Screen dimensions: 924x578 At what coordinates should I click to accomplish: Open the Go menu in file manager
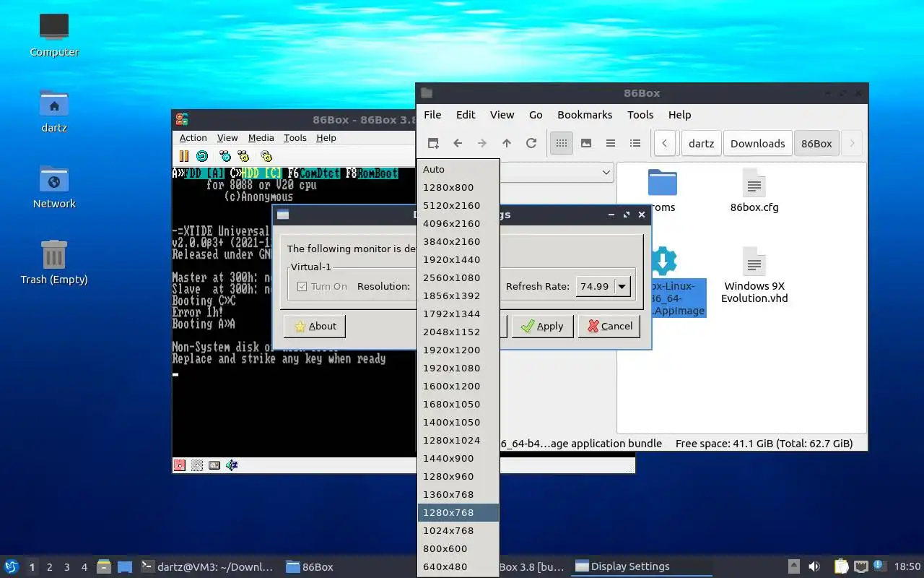(x=536, y=114)
